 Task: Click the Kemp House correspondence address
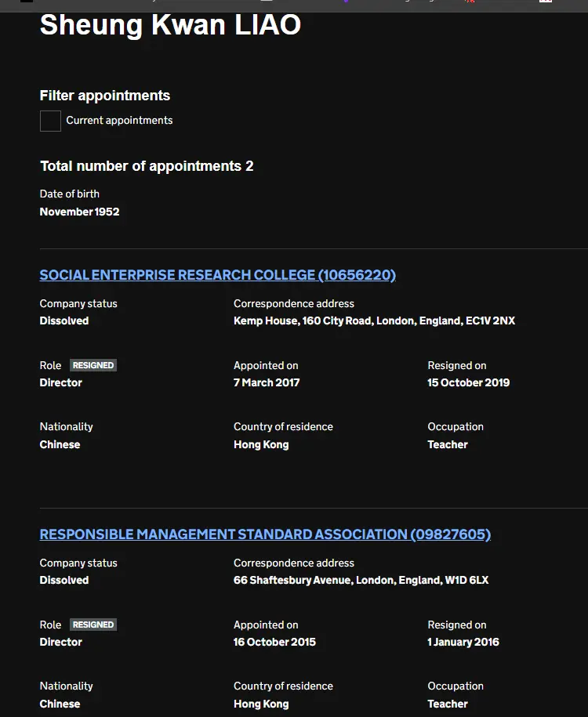point(374,320)
